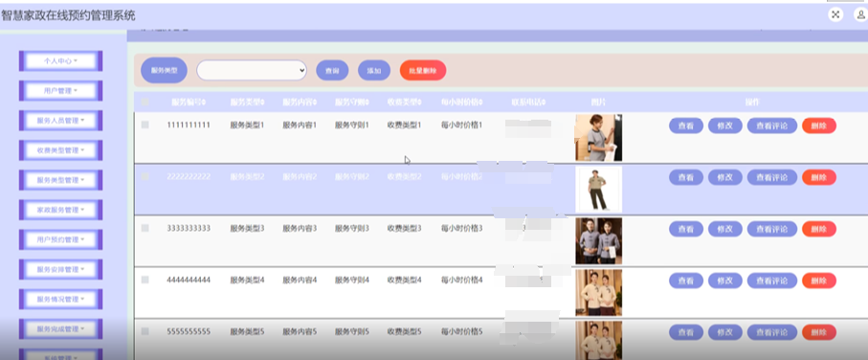Viewport: 868px width, 360px height.
Task: Expand the 服务类型管理 sidebar menu
Action: point(61,180)
